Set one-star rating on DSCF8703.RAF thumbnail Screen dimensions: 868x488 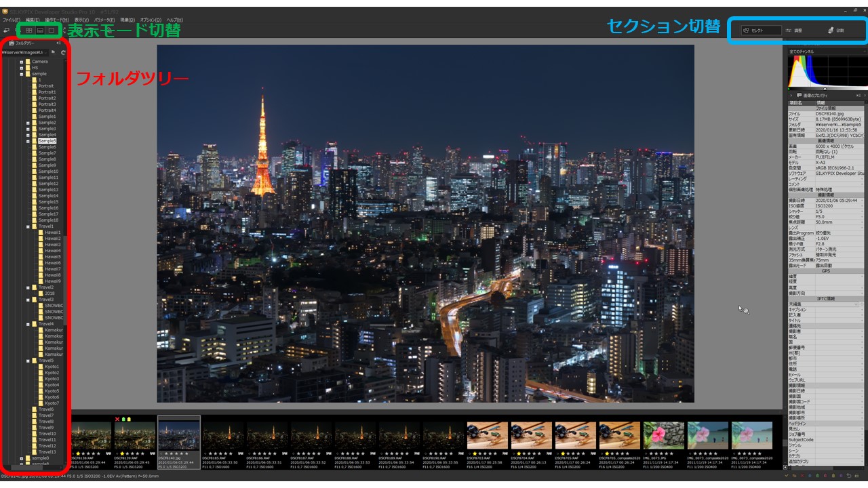coord(475,453)
